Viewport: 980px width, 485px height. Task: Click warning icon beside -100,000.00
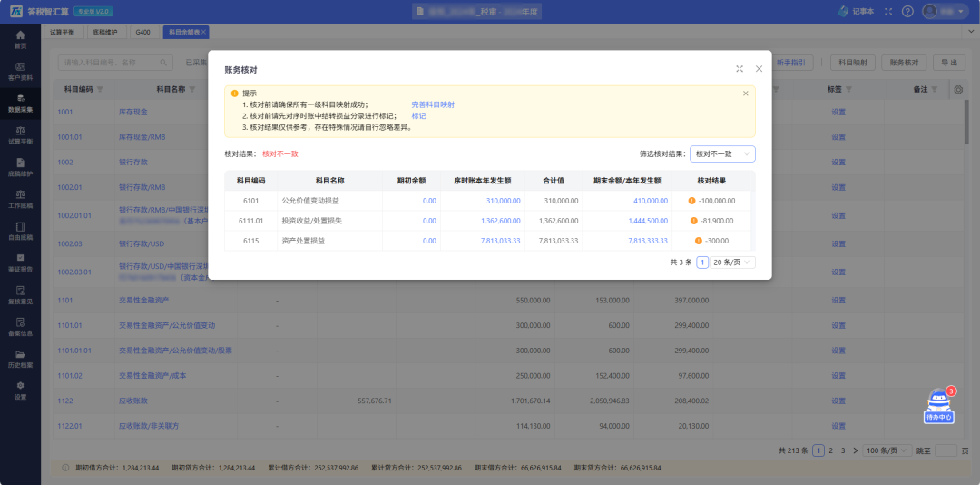(x=691, y=201)
